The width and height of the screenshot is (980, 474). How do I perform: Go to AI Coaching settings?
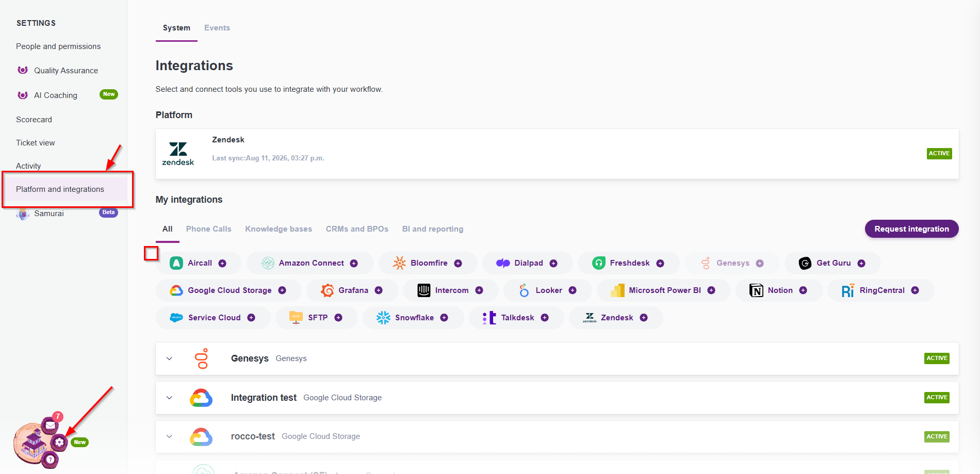pyautogui.click(x=56, y=95)
